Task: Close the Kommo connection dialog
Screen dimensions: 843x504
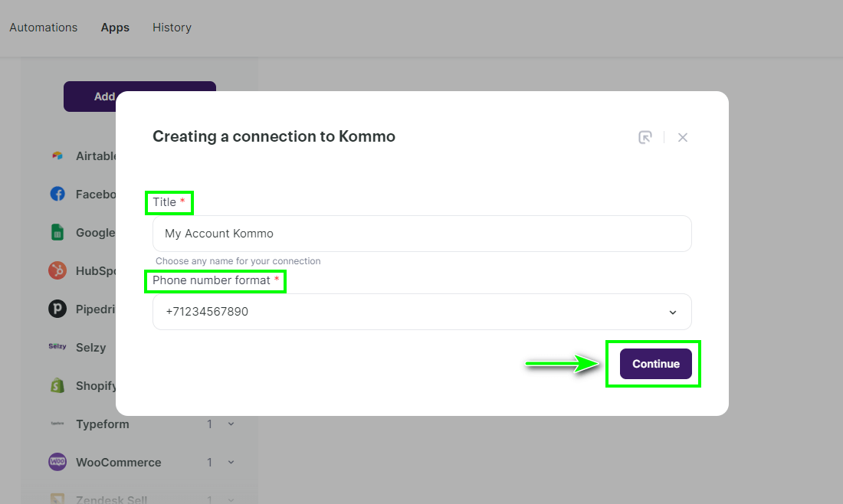Action: [x=683, y=138]
